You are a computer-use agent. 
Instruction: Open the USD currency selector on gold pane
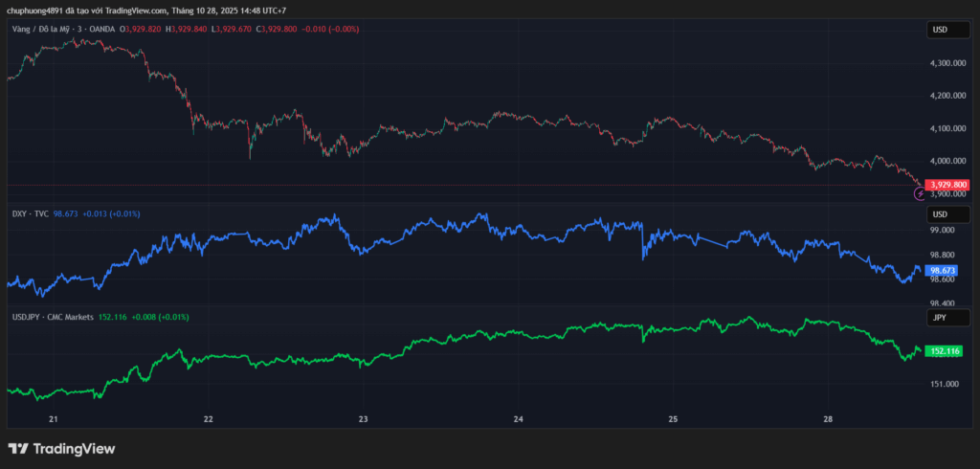[x=941, y=31]
